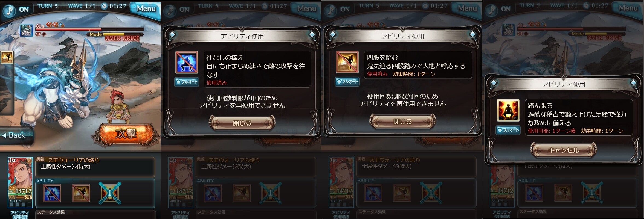The width and height of the screenshot is (644, 219).
Task: Click the boss enemy icon beside HP bar
Action: [26, 30]
